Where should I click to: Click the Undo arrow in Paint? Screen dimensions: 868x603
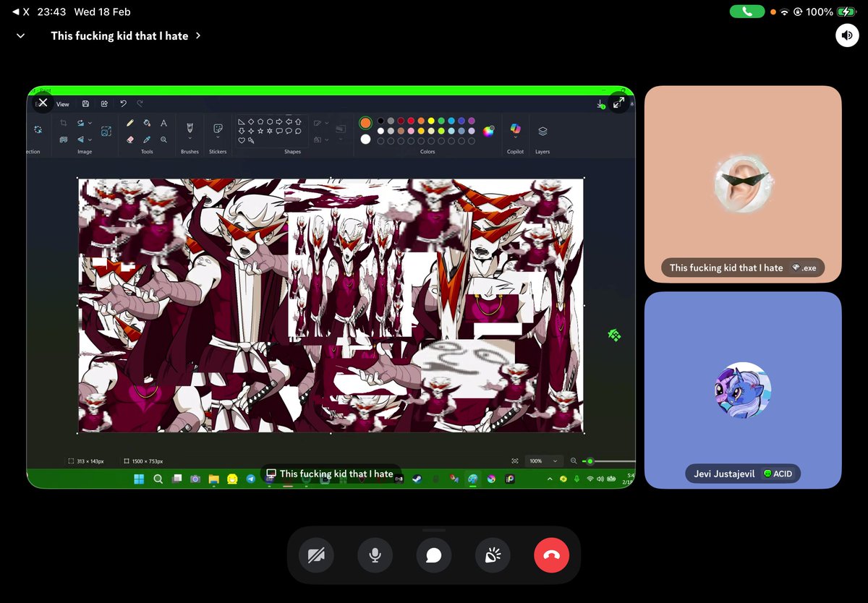(124, 104)
